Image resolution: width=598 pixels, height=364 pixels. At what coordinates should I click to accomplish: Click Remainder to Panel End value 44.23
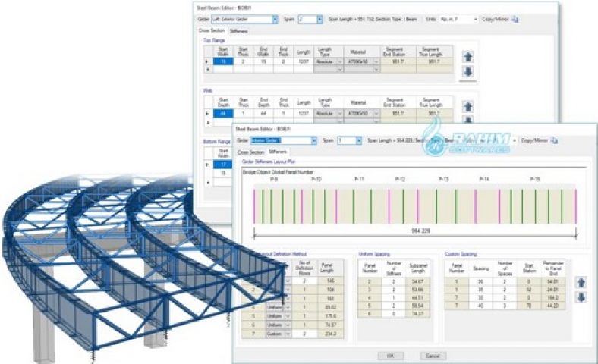pos(553,306)
